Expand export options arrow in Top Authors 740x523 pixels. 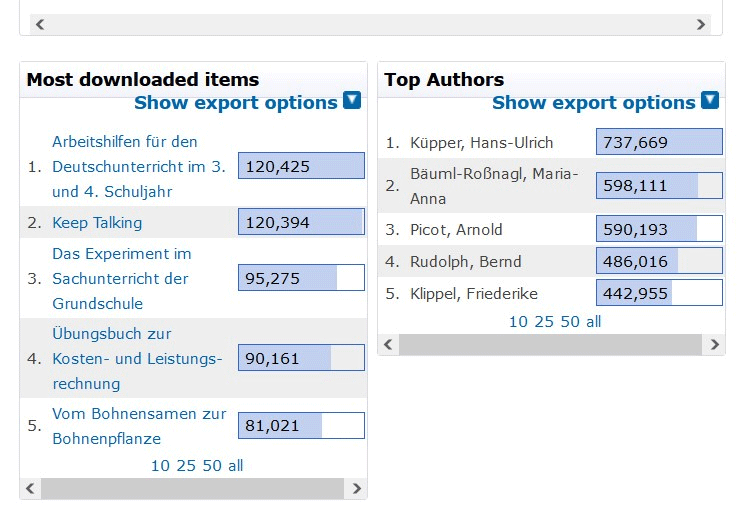click(x=710, y=100)
